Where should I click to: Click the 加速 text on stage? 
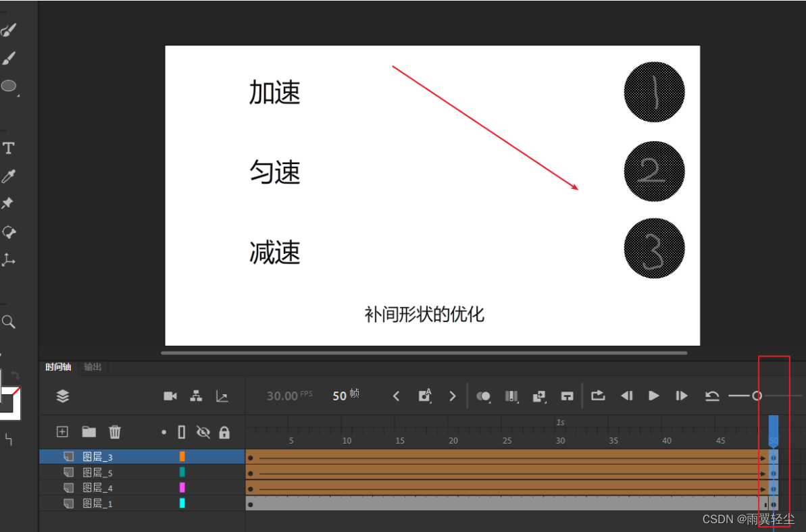pos(274,92)
